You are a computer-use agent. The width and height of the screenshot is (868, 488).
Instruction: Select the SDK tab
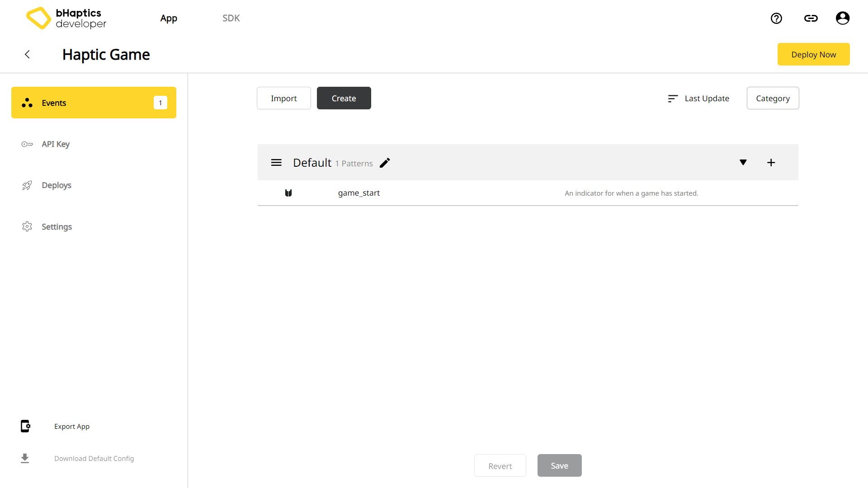pyautogui.click(x=231, y=18)
